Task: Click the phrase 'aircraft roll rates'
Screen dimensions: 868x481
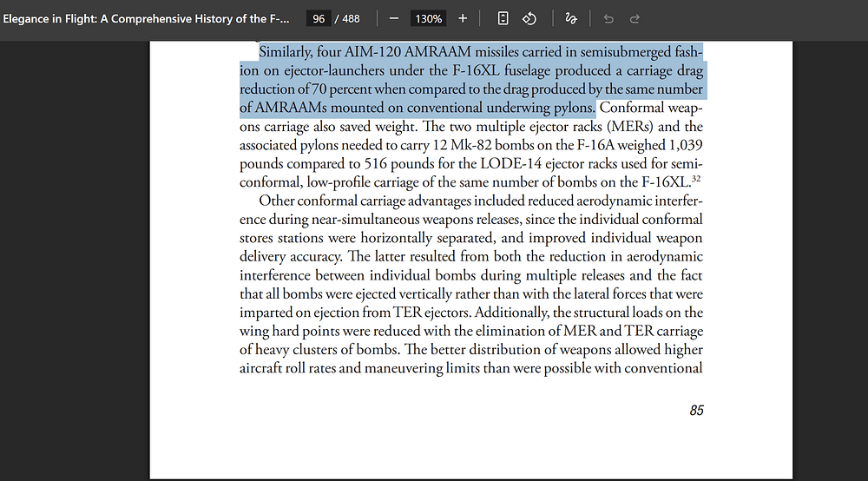Action: [287, 368]
